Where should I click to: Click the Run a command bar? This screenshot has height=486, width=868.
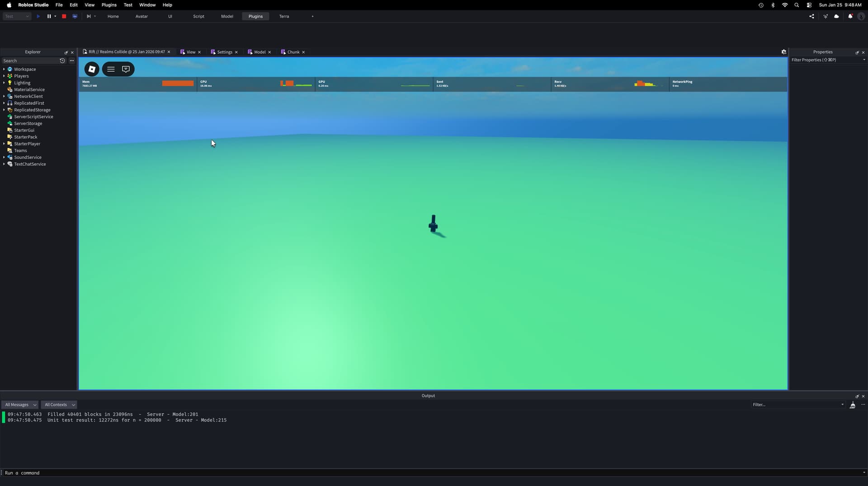pos(432,473)
